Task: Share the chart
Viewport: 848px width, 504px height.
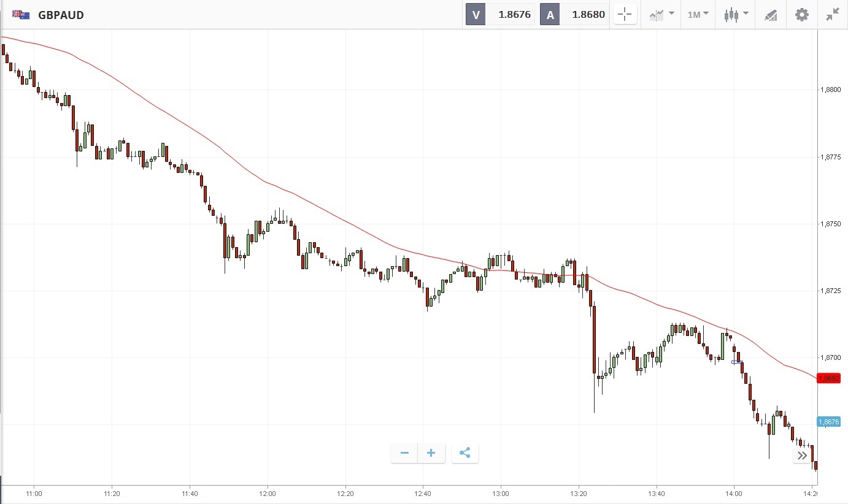Action: 464,453
